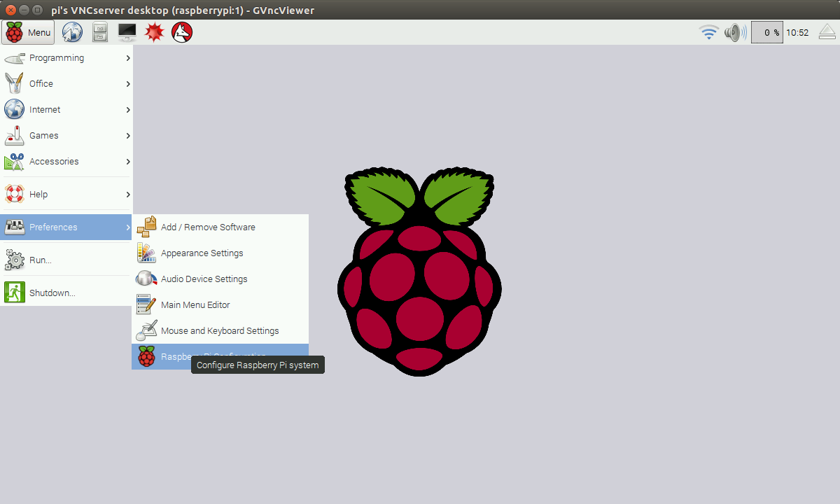840x504 pixels.
Task: Expand the Programming submenu
Action: click(56, 58)
